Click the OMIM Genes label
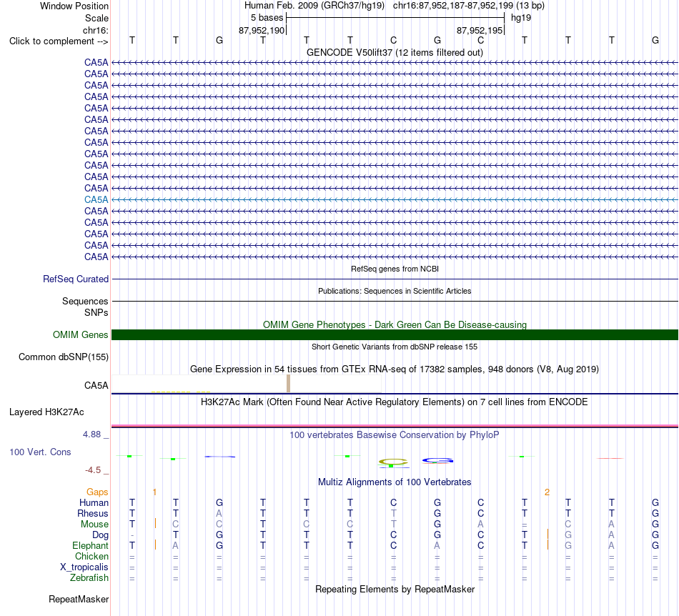 point(80,334)
